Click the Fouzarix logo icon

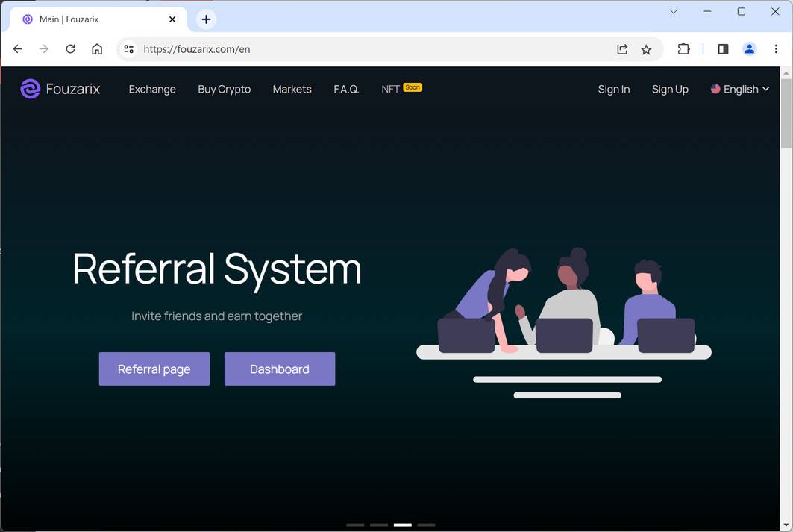coord(29,88)
